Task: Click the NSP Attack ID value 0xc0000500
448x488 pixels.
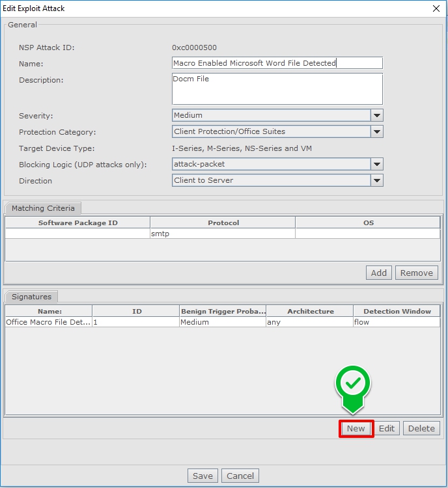Action: pyautogui.click(x=195, y=47)
